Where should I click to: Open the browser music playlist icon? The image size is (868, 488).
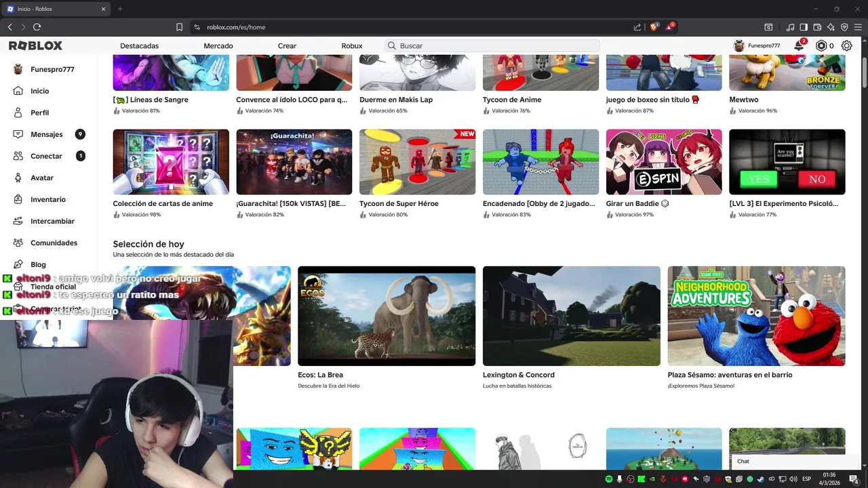click(790, 27)
